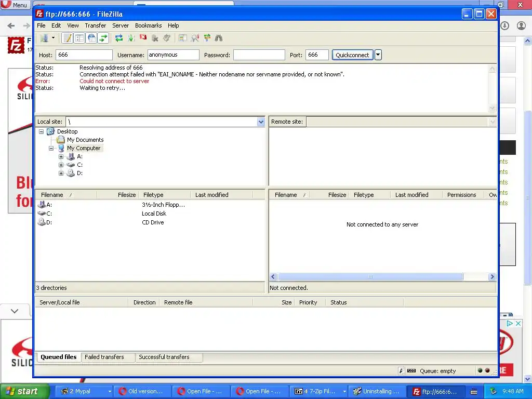Sort local files by Filetype column

point(164,195)
